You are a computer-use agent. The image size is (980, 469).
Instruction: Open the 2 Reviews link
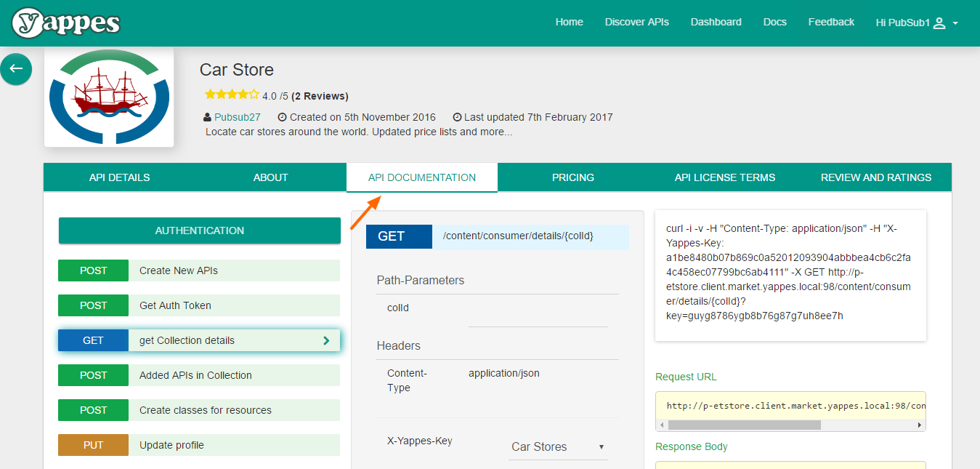[x=320, y=96]
